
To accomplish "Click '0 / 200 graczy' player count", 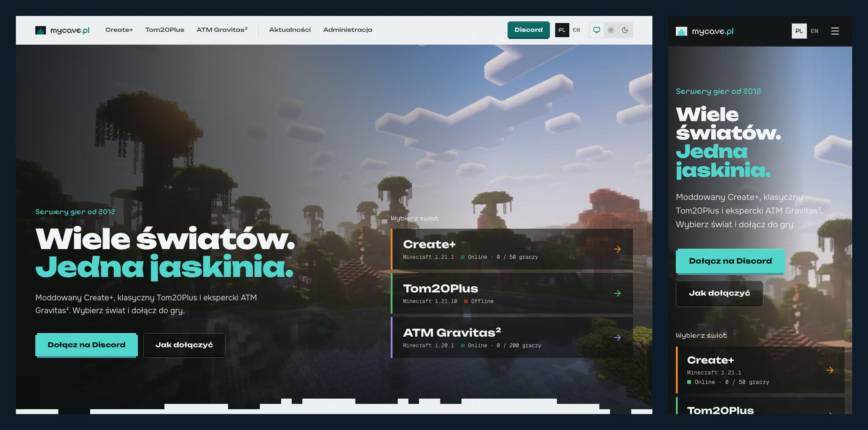I will point(519,345).
